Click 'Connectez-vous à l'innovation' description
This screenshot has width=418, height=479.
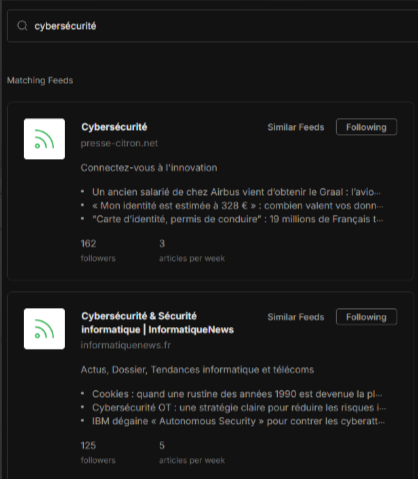[x=149, y=168]
